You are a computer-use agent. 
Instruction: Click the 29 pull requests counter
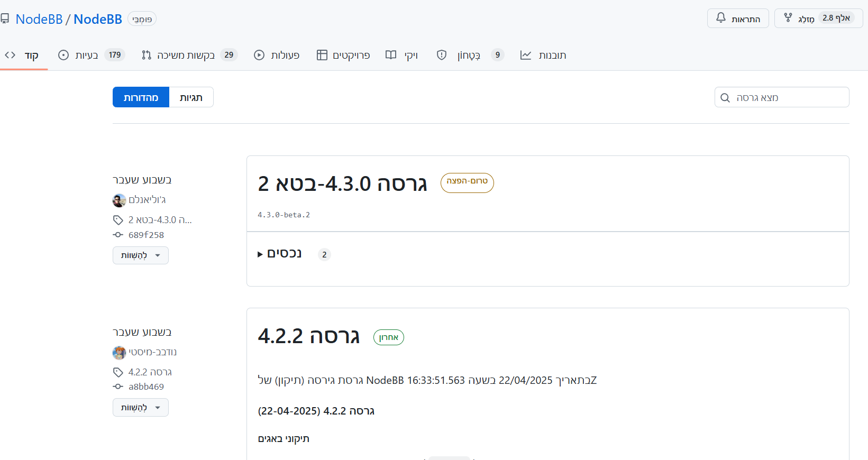click(x=229, y=55)
